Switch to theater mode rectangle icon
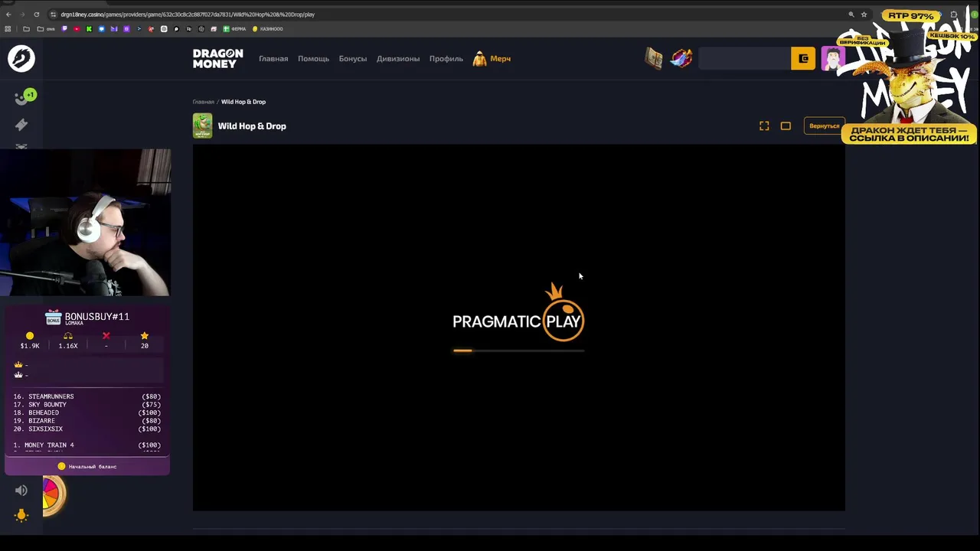This screenshot has width=980, height=551. click(786, 126)
